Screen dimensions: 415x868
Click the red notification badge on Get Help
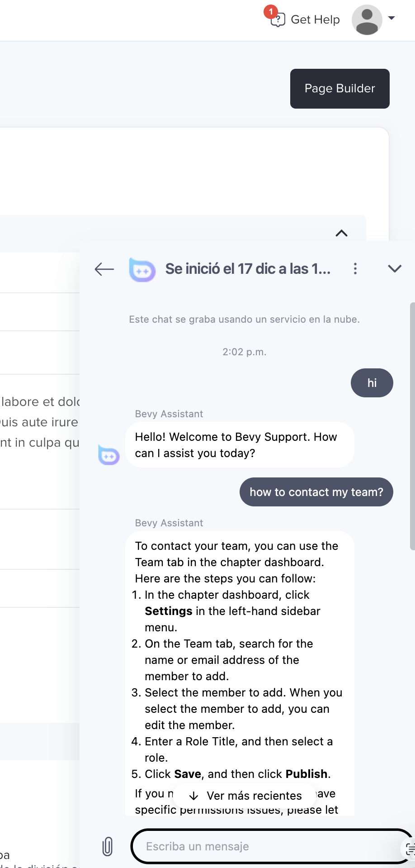pyautogui.click(x=270, y=11)
